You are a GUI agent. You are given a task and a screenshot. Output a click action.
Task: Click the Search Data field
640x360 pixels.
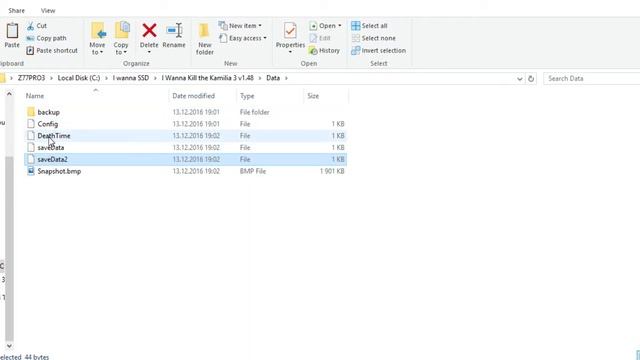[591, 78]
